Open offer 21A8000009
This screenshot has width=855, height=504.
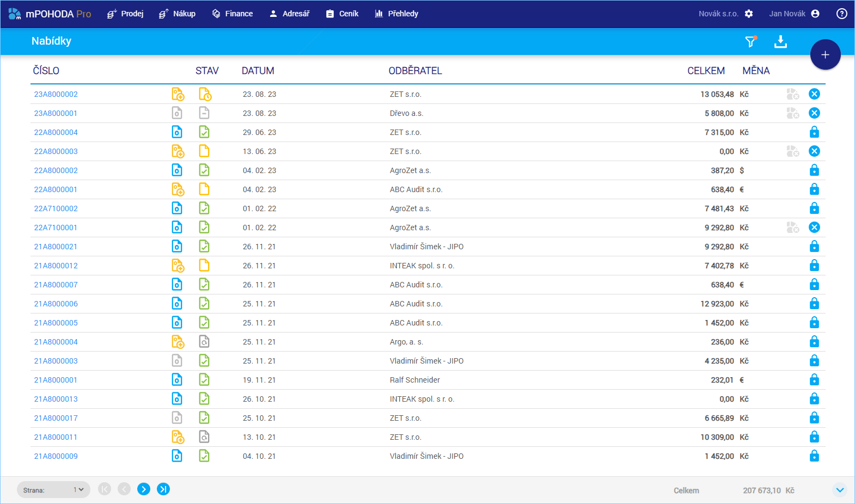tap(56, 456)
